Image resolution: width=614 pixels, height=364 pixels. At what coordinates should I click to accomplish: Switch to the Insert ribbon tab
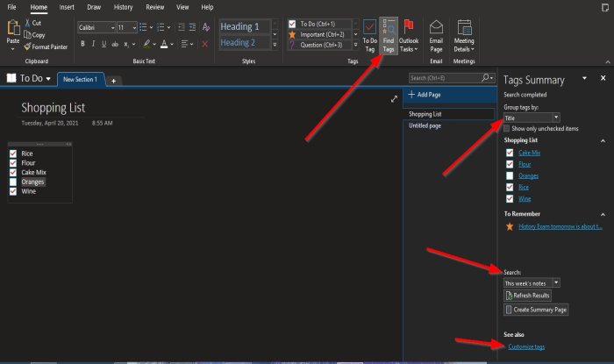pyautogui.click(x=67, y=7)
